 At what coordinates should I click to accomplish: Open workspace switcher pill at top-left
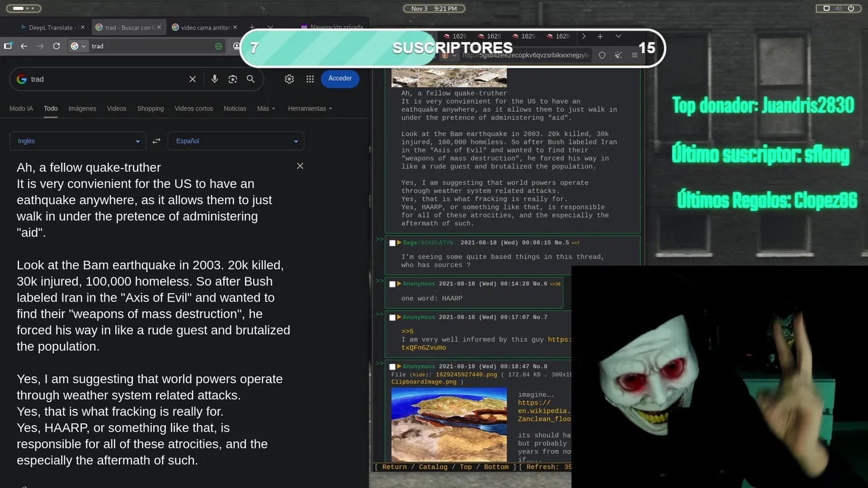pos(23,8)
